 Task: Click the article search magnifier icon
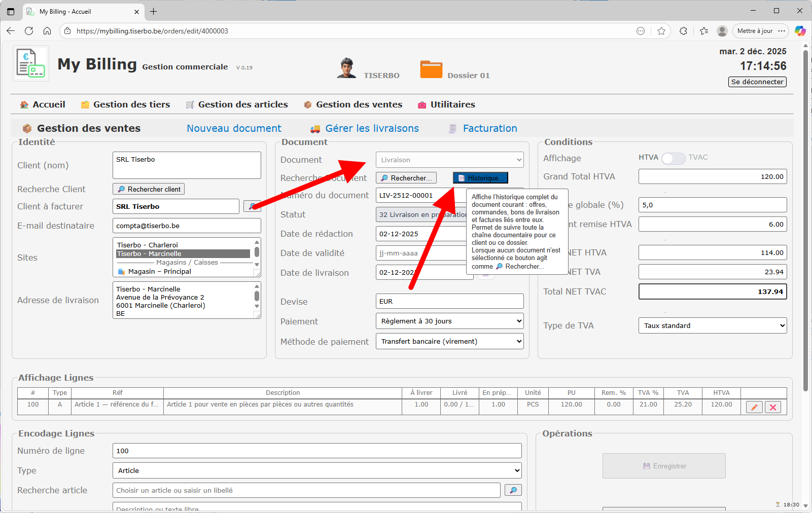point(513,490)
